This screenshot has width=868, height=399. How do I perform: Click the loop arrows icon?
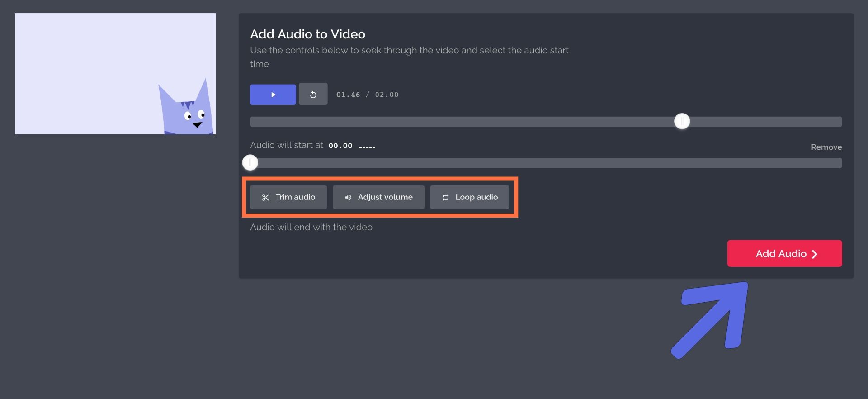tap(445, 197)
